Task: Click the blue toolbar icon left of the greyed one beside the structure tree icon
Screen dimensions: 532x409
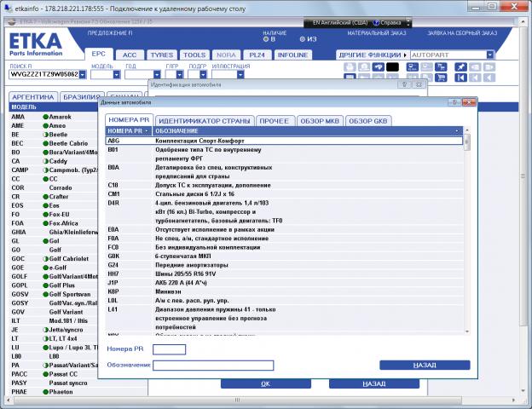Action: [x=413, y=66]
